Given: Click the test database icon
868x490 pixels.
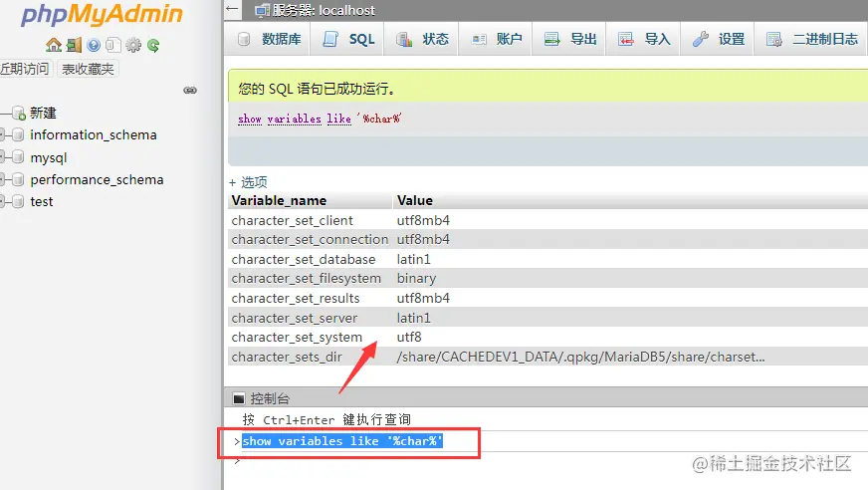Looking at the screenshot, I should coord(18,201).
